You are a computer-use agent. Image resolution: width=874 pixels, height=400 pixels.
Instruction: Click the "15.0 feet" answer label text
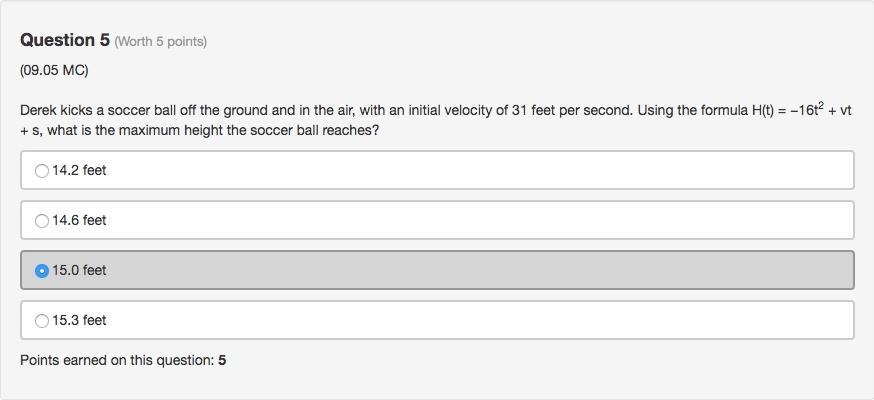(x=79, y=270)
